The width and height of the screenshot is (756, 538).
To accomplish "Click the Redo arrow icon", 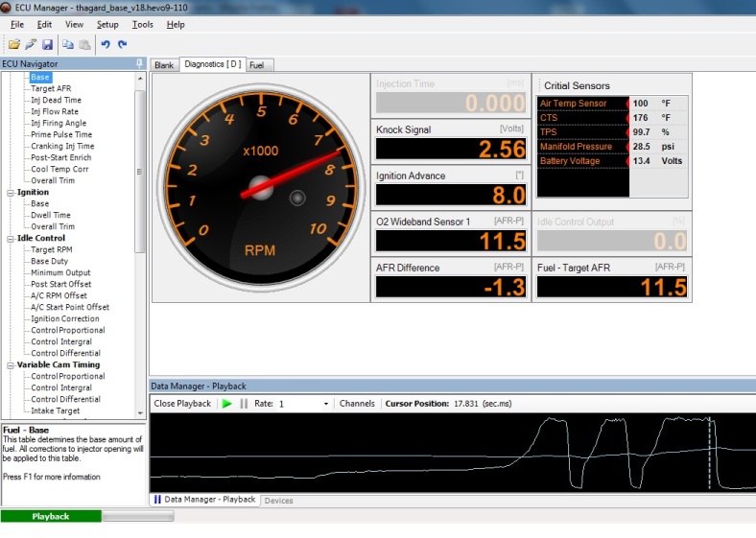I will (122, 44).
